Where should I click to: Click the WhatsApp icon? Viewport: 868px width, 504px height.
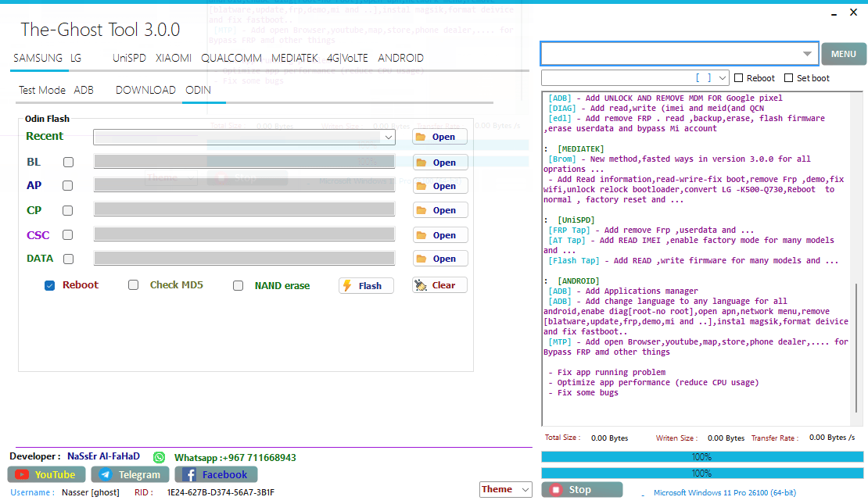tap(160, 457)
